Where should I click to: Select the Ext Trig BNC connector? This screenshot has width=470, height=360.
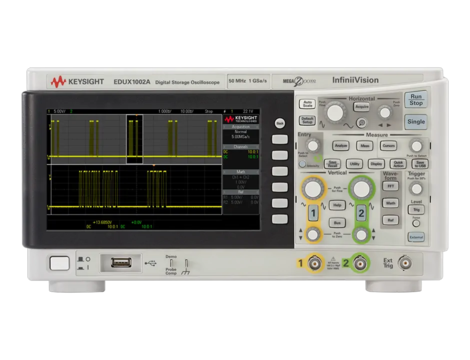coord(405,263)
